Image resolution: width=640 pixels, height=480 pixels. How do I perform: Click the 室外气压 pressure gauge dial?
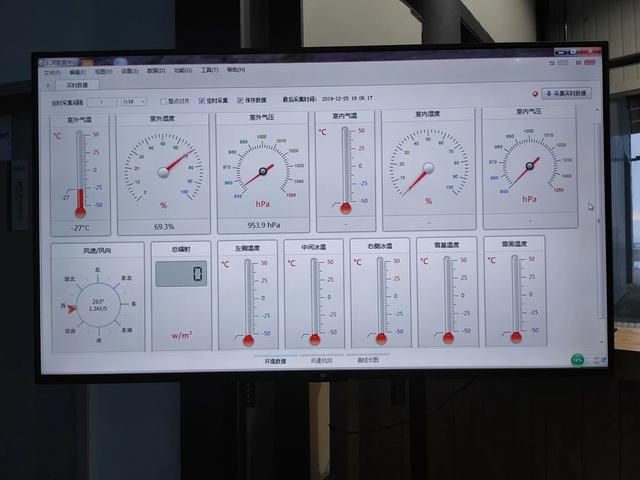click(263, 169)
